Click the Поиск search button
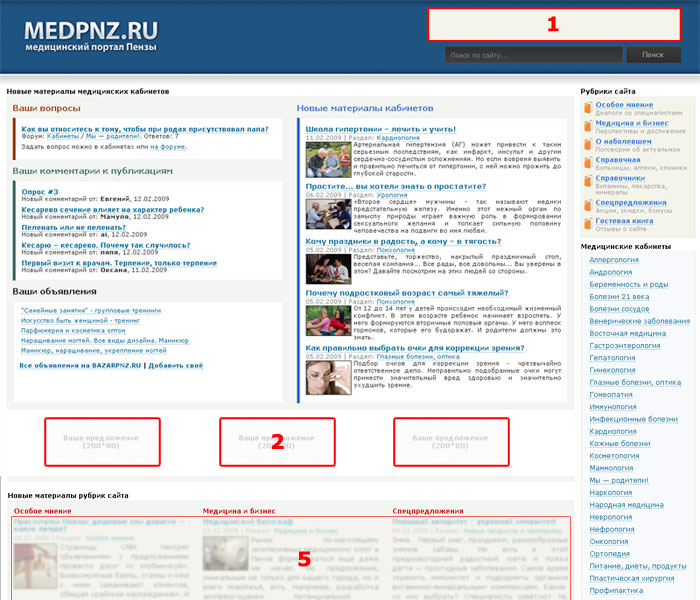 (653, 55)
